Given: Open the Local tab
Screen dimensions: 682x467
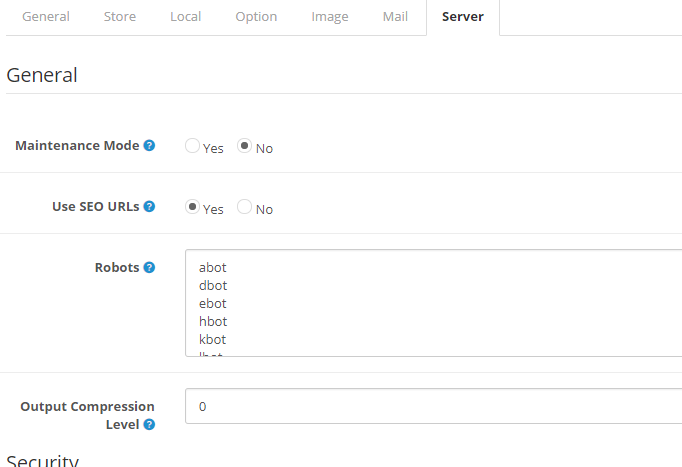Looking at the screenshot, I should [x=186, y=17].
